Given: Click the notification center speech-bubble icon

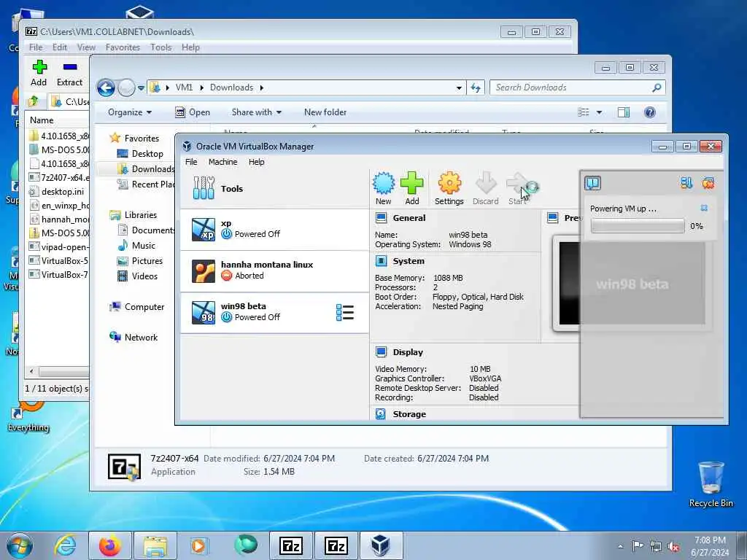Looking at the screenshot, I should click(x=592, y=183).
